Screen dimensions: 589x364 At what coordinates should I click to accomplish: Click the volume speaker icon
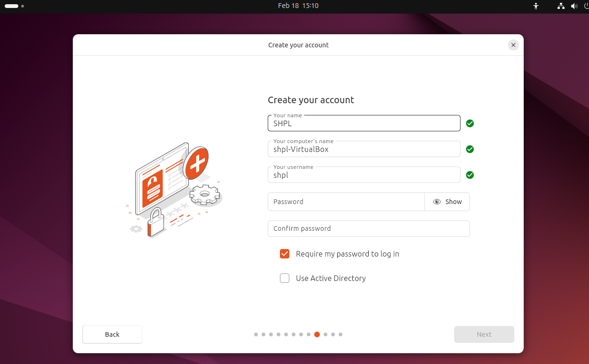(x=574, y=6)
